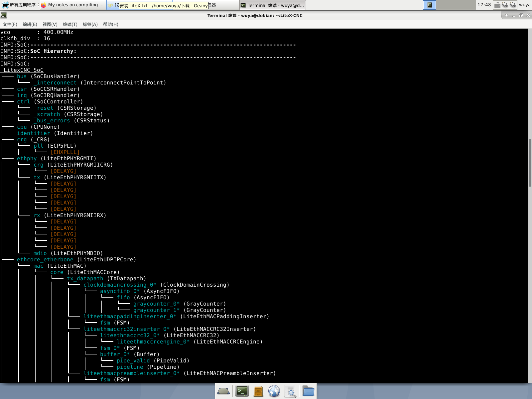Image resolution: width=532 pixels, height=399 pixels.
Task: Click the 'csr (SoCCSRHandler)' line
Action: [48, 89]
